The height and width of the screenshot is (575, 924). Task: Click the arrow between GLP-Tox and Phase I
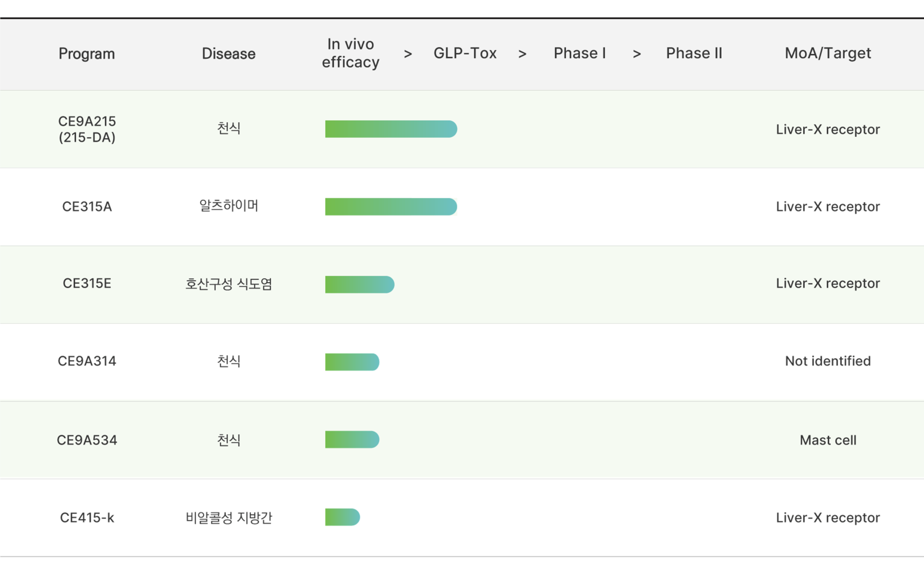522,54
